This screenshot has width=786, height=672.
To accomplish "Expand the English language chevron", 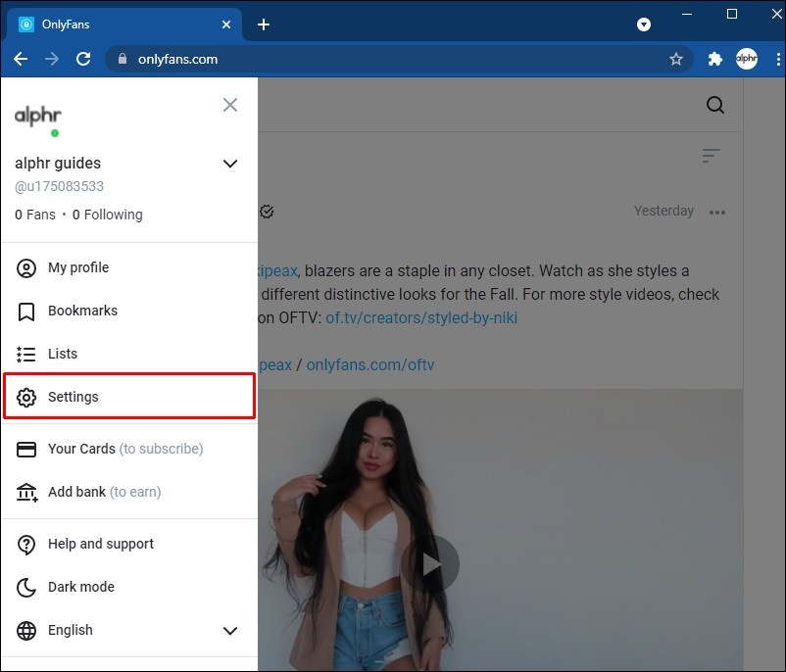I will click(230, 631).
